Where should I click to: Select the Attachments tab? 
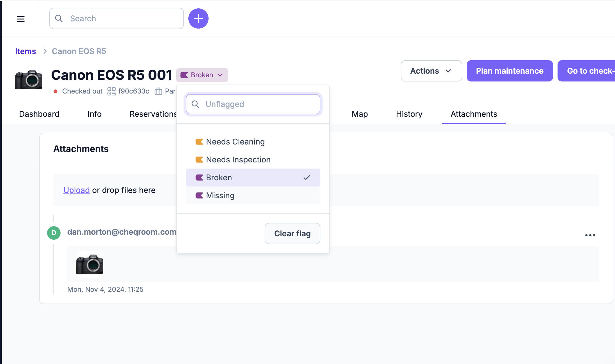(x=474, y=114)
